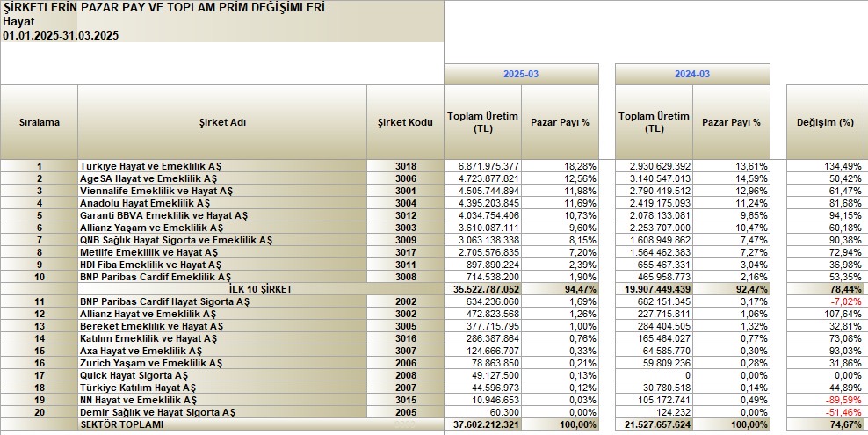The height and width of the screenshot is (435, 868).
Task: Click the Değişim (%) column header
Action: click(x=825, y=122)
